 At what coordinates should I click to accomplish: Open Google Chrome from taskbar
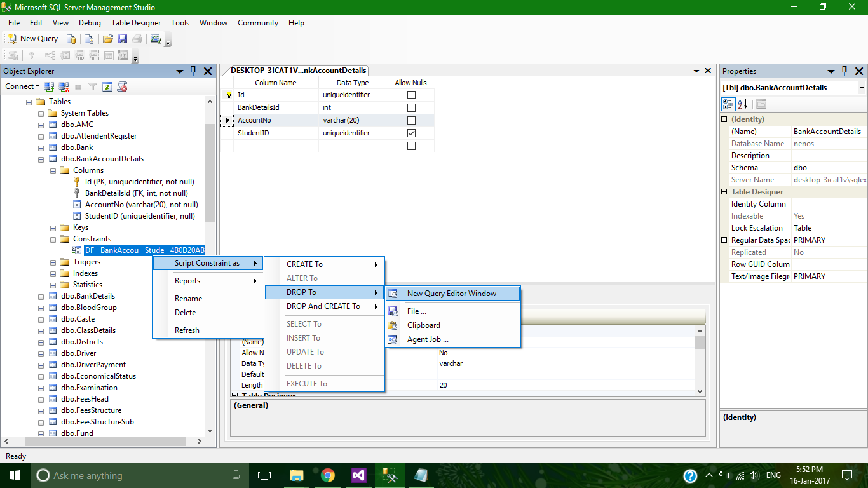[327, 475]
